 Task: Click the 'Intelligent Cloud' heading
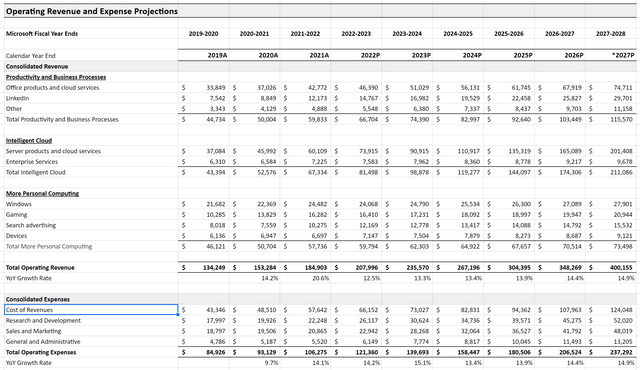tap(29, 141)
